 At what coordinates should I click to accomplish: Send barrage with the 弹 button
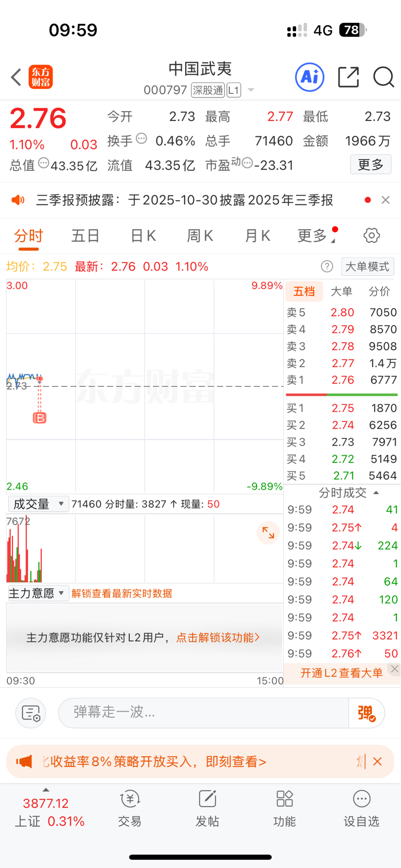367,713
